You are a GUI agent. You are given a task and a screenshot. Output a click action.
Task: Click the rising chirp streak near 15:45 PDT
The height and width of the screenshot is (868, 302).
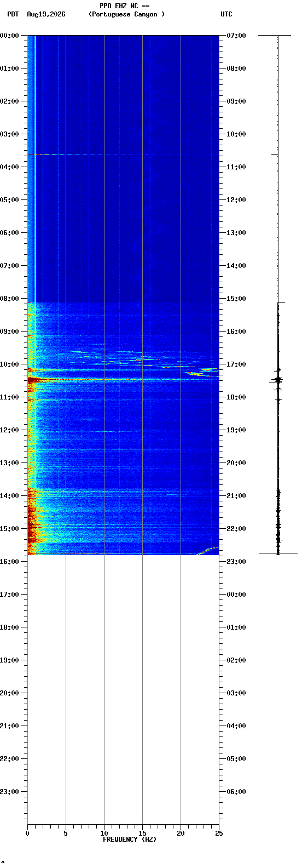point(207,551)
